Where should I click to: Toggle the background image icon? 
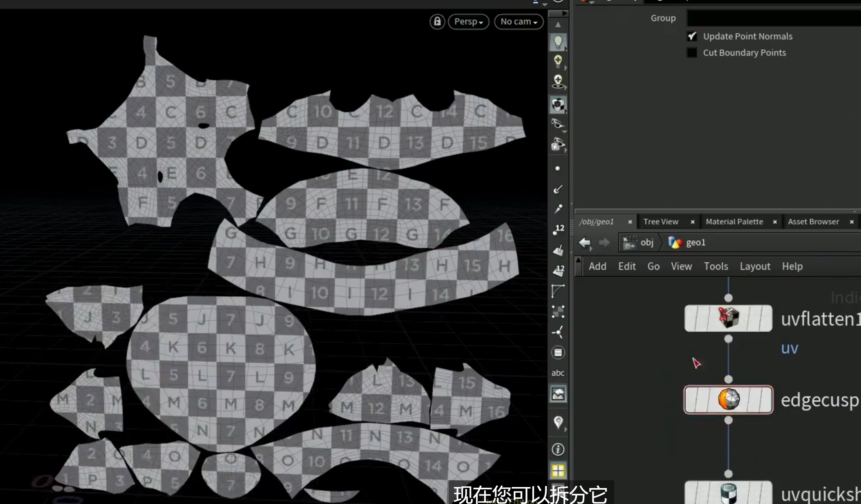point(558,394)
